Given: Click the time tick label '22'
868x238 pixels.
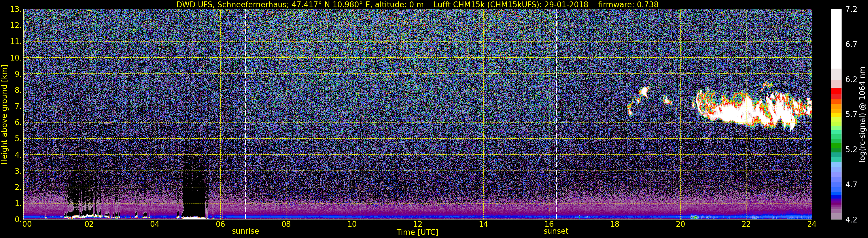Looking at the screenshot, I should point(746,224).
